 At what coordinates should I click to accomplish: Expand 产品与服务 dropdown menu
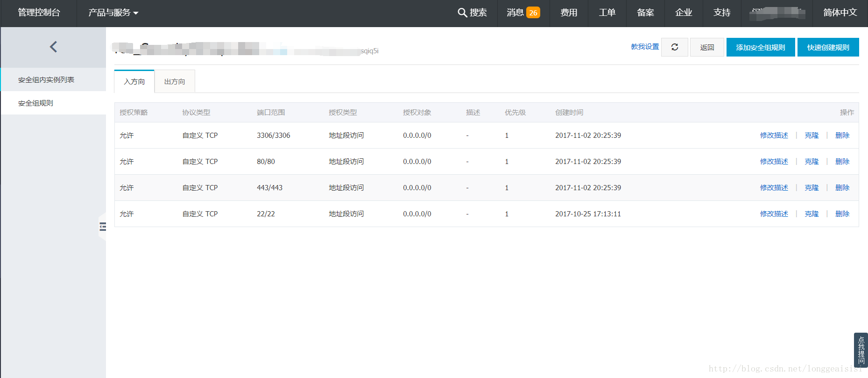click(113, 13)
